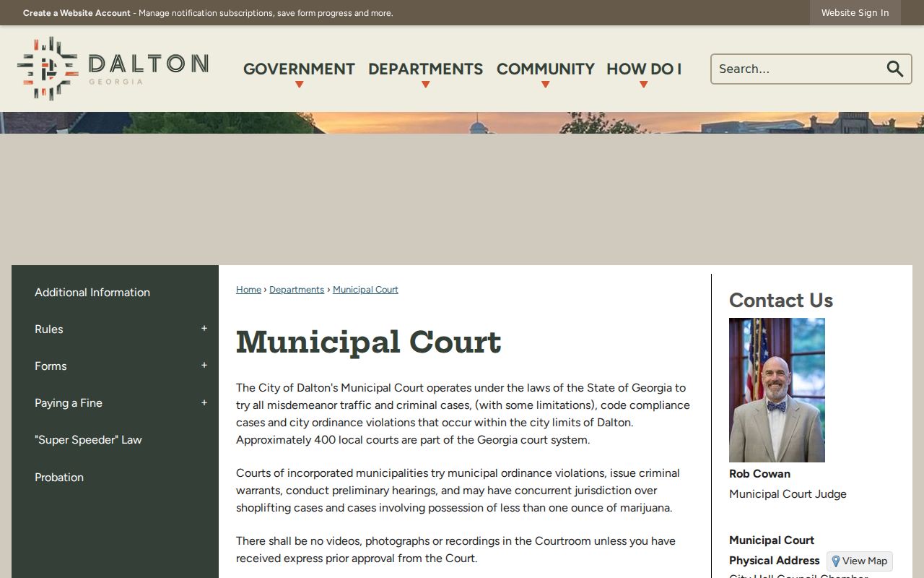This screenshot has height=578, width=924.
Task: Open the How Do I menu
Action: [644, 69]
